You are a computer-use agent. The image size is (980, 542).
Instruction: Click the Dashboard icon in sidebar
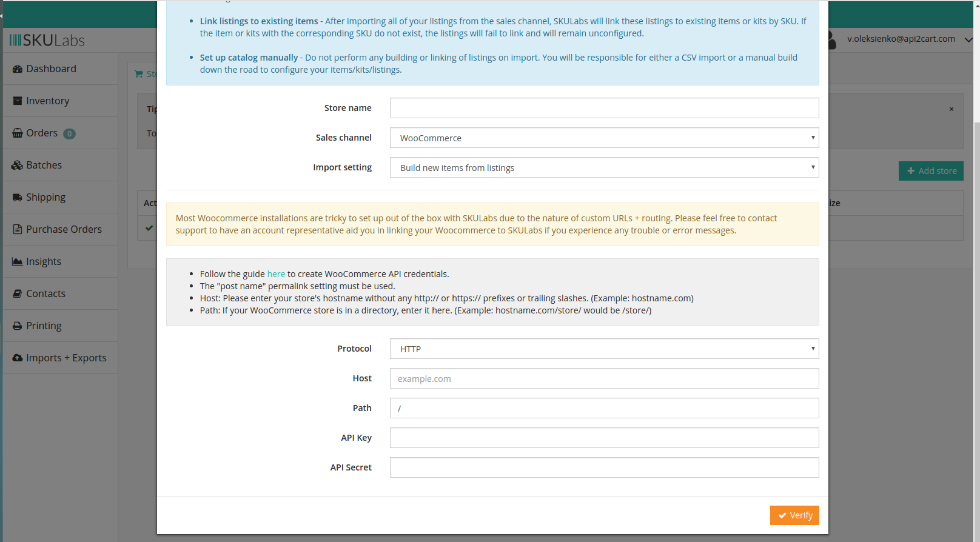point(17,69)
